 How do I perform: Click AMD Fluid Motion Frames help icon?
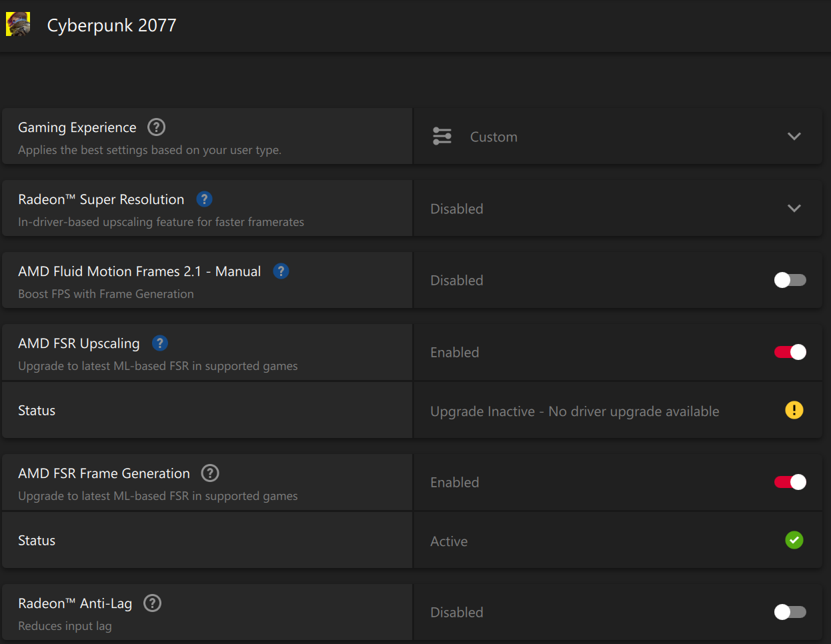(281, 271)
